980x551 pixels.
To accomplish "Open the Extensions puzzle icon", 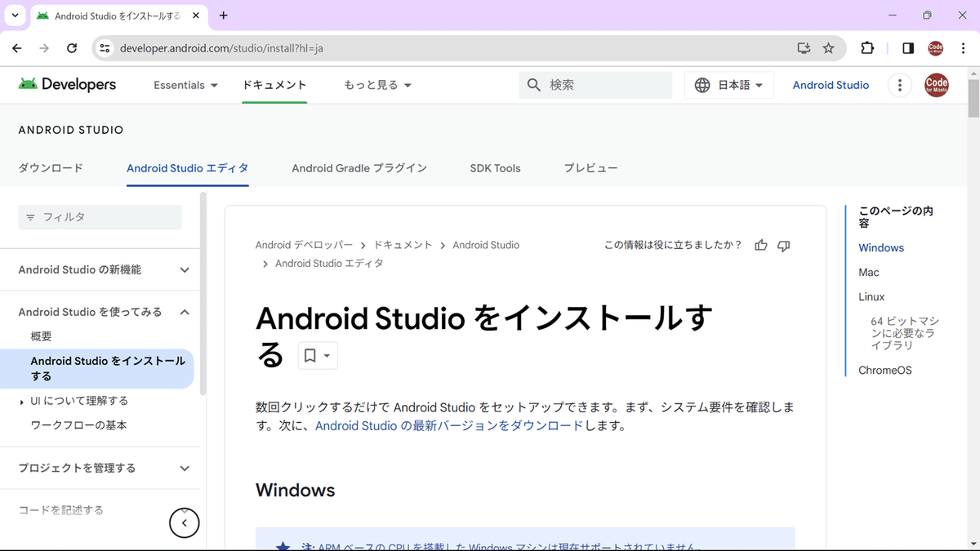I will pyautogui.click(x=867, y=48).
